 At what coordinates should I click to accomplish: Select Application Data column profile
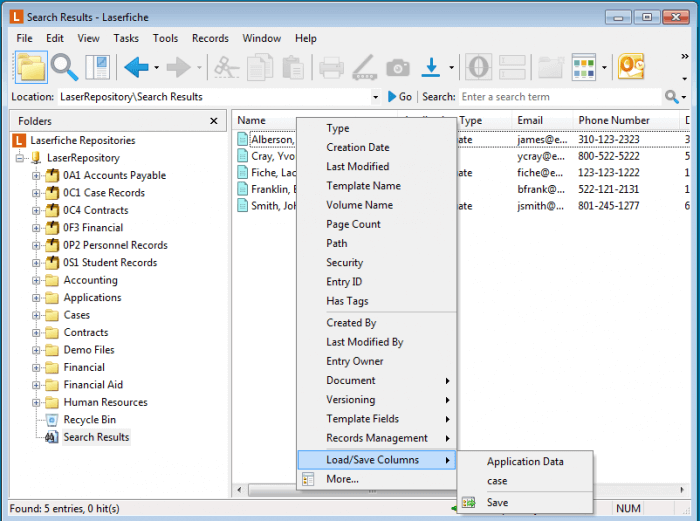pyautogui.click(x=525, y=462)
